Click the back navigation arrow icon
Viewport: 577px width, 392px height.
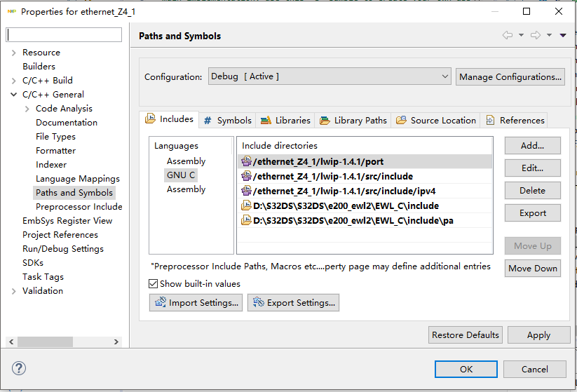click(508, 36)
